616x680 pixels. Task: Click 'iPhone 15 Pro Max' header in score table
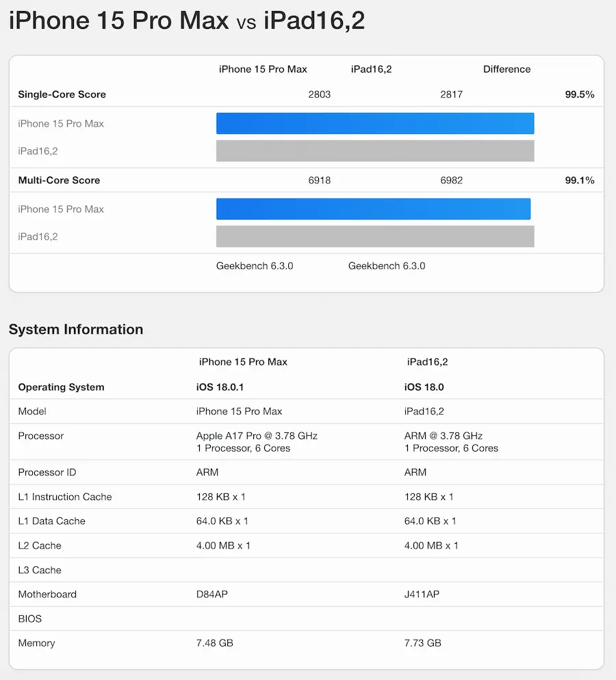coord(263,69)
